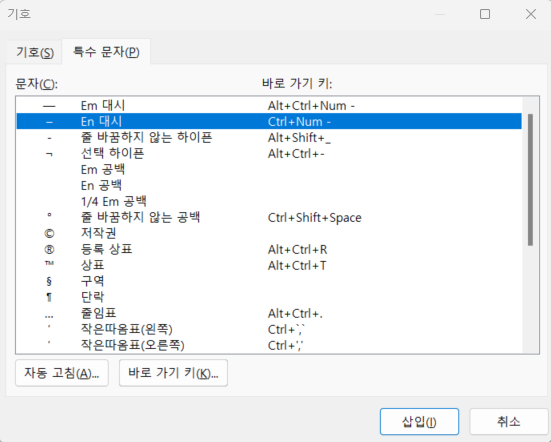The height and width of the screenshot is (442, 551).
Task: Select the highlighted En 대시 row
Action: coord(269,122)
